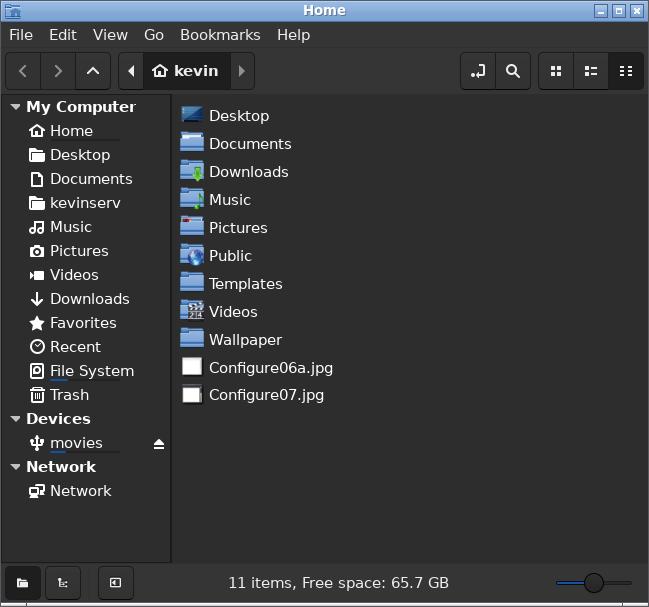This screenshot has height=607, width=649.
Task: Hide the sidebar using bottom button
Action: coord(115,582)
